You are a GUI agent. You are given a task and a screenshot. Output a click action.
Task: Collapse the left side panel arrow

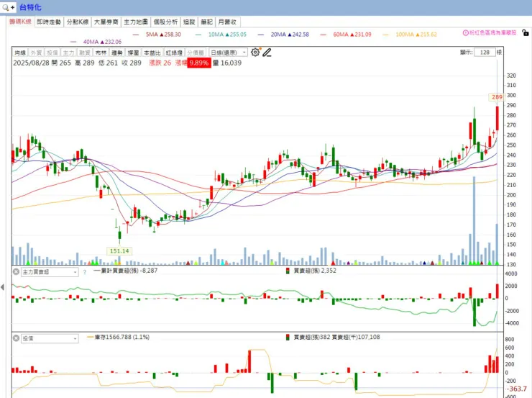(3, 287)
